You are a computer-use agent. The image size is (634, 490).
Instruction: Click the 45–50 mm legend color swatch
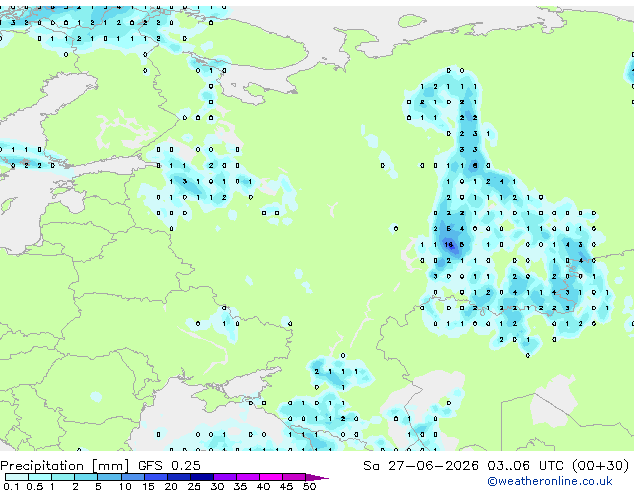294,477
